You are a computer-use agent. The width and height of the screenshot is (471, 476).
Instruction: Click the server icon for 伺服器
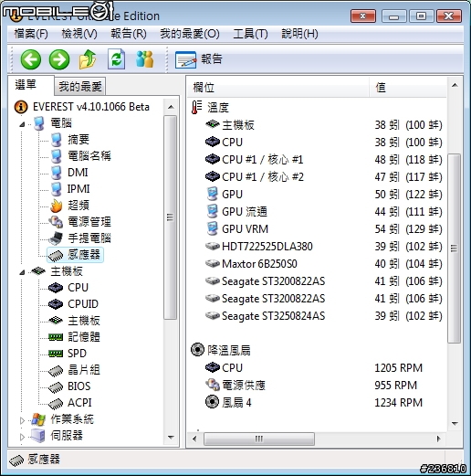click(38, 436)
